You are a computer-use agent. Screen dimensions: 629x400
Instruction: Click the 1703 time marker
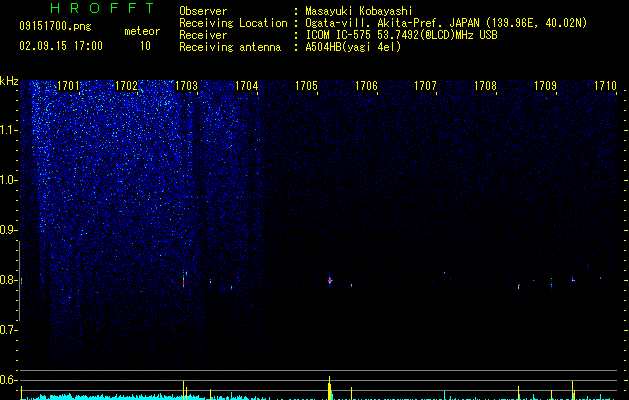tap(187, 86)
